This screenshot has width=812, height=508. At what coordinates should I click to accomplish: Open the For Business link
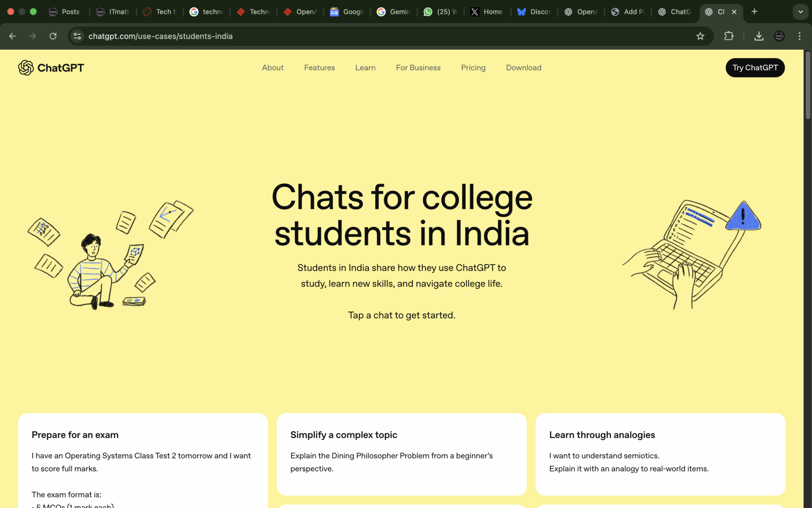(418, 67)
